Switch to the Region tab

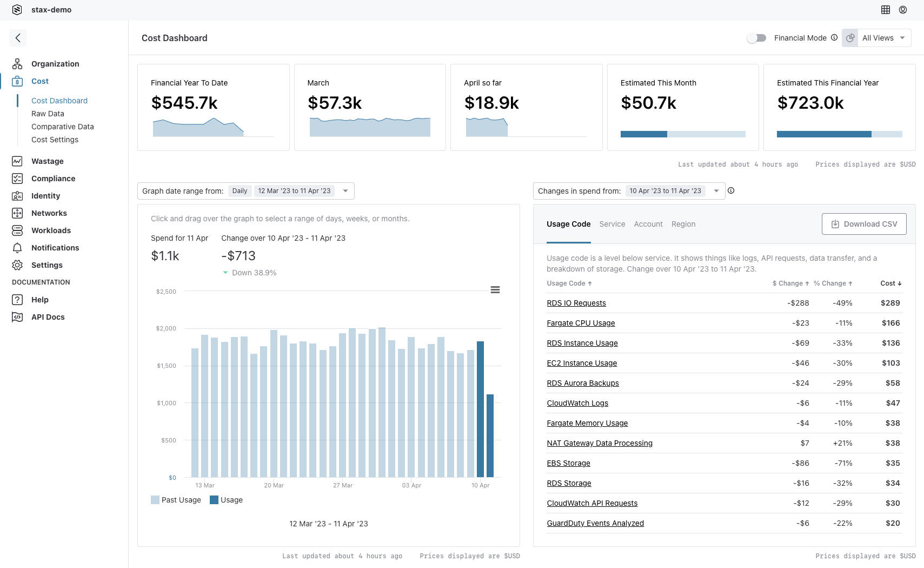tap(683, 224)
